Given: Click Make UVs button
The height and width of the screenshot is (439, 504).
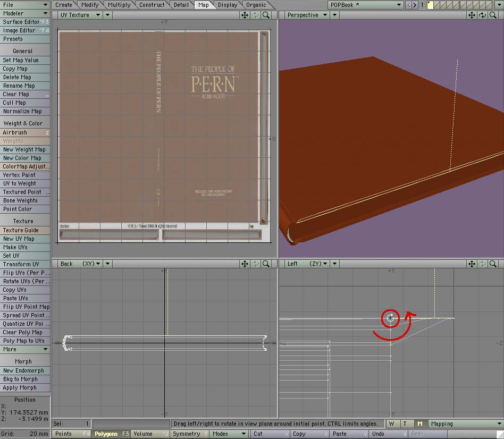Looking at the screenshot, I should point(25,247).
